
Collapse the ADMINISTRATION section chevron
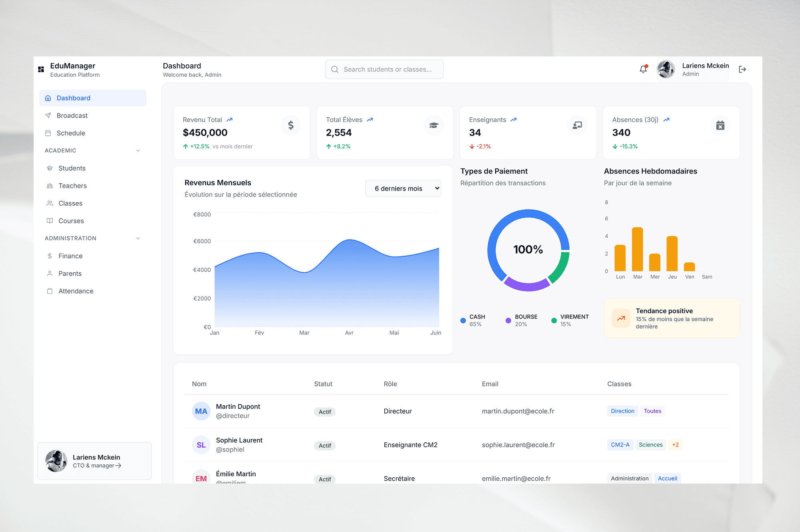[138, 238]
